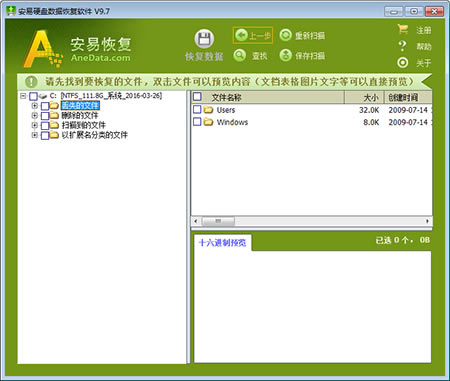Click the 恢复数据 label

(204, 57)
